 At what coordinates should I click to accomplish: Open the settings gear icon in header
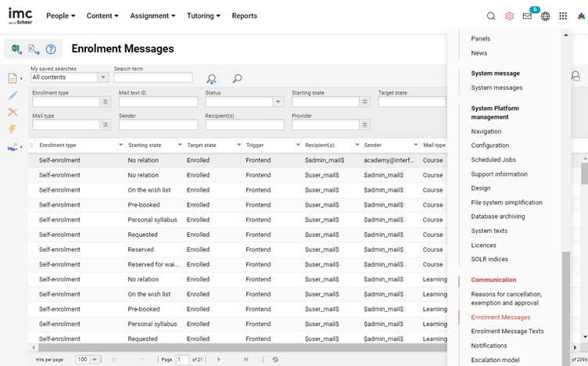point(509,16)
